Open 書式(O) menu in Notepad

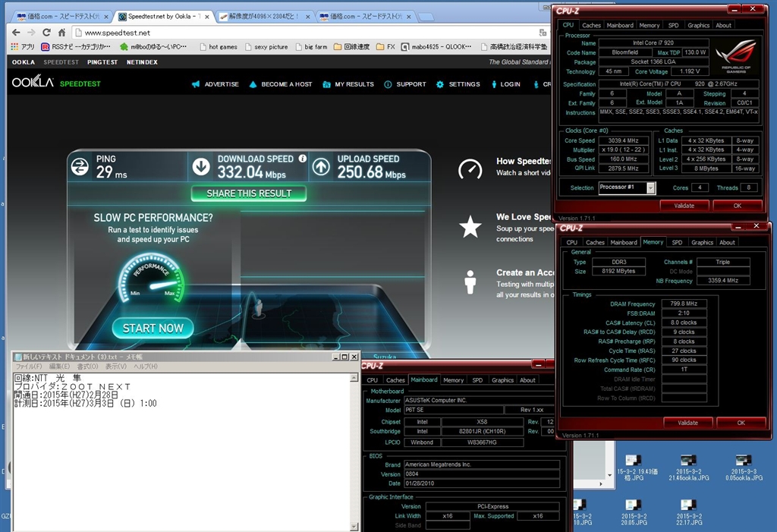[x=87, y=367]
